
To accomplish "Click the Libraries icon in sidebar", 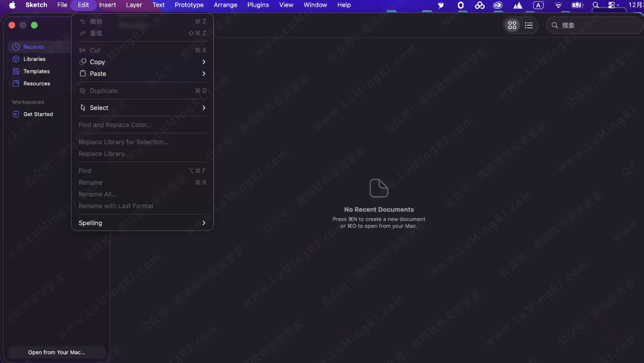I will [x=16, y=59].
